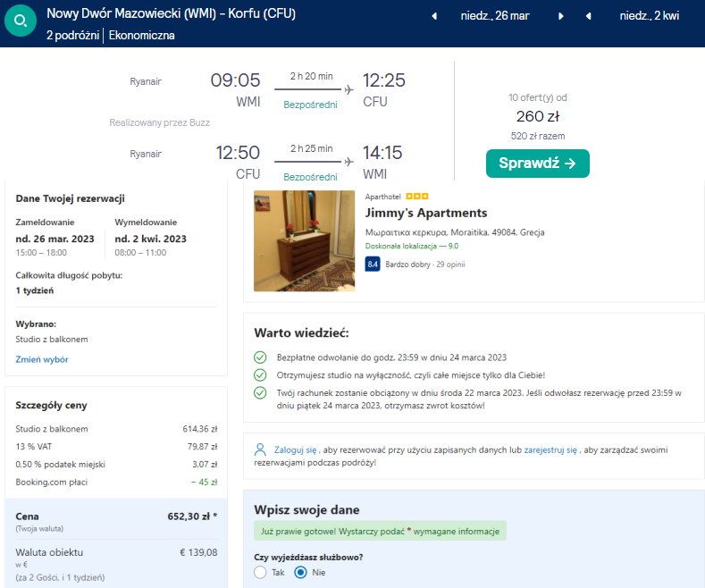Click the green search magnifier icon
705x588 pixels.
21,21
